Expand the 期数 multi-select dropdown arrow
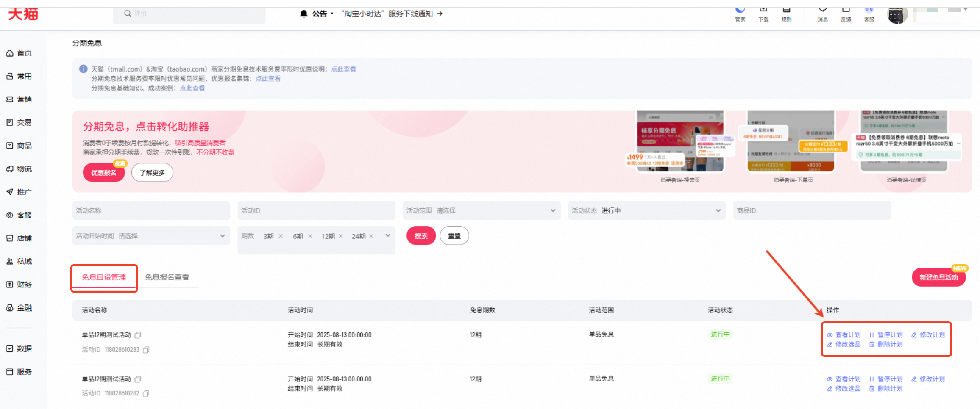980x409 pixels. pos(387,235)
